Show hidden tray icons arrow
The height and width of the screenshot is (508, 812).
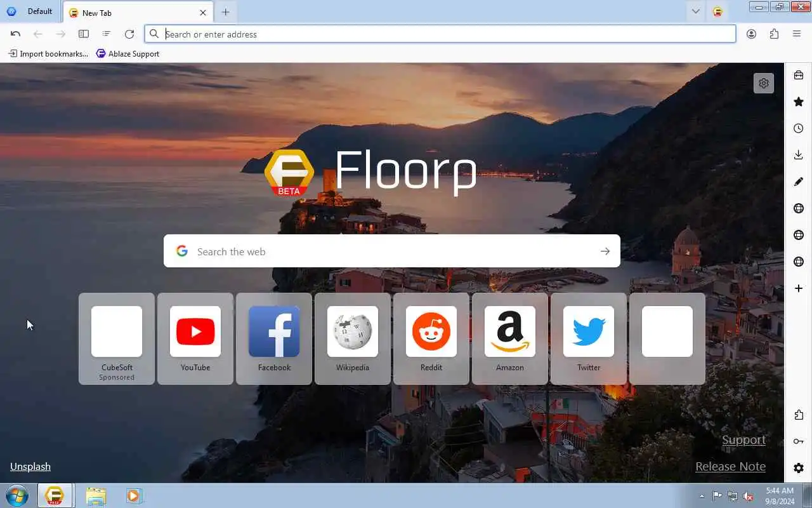tap(702, 496)
